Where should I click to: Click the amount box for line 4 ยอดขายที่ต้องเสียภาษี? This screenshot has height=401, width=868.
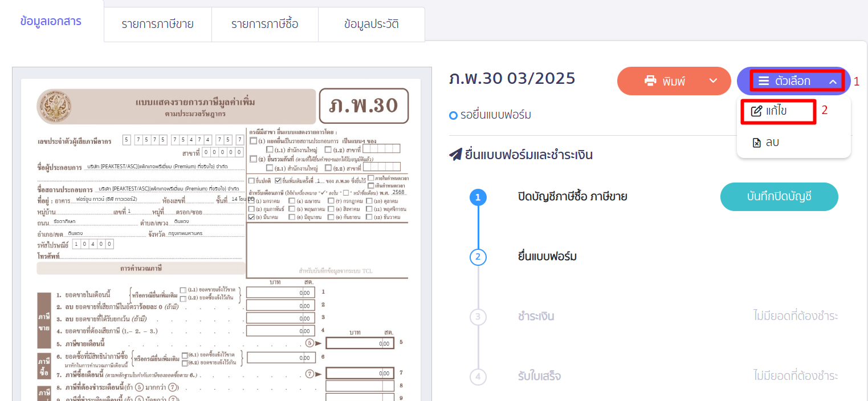pos(280,331)
